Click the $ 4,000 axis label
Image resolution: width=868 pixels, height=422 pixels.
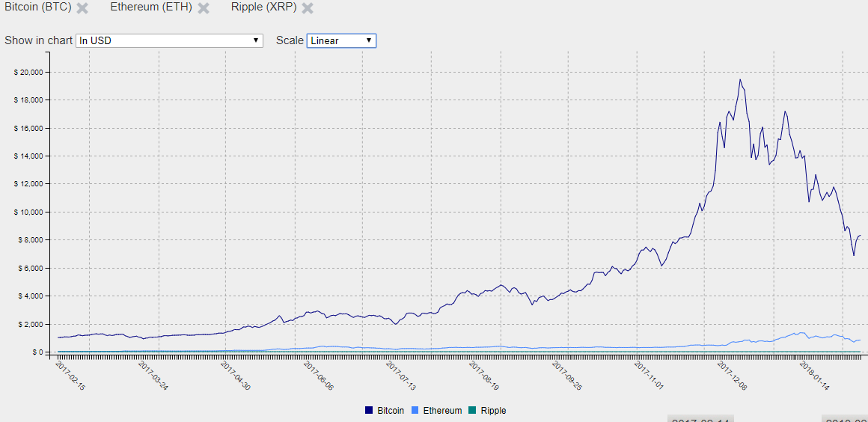(x=30, y=296)
